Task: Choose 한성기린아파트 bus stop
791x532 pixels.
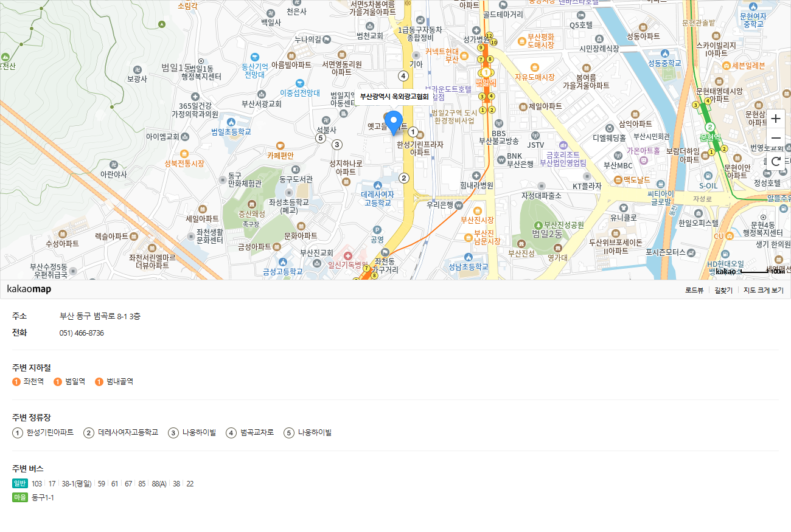Action: 50,433
